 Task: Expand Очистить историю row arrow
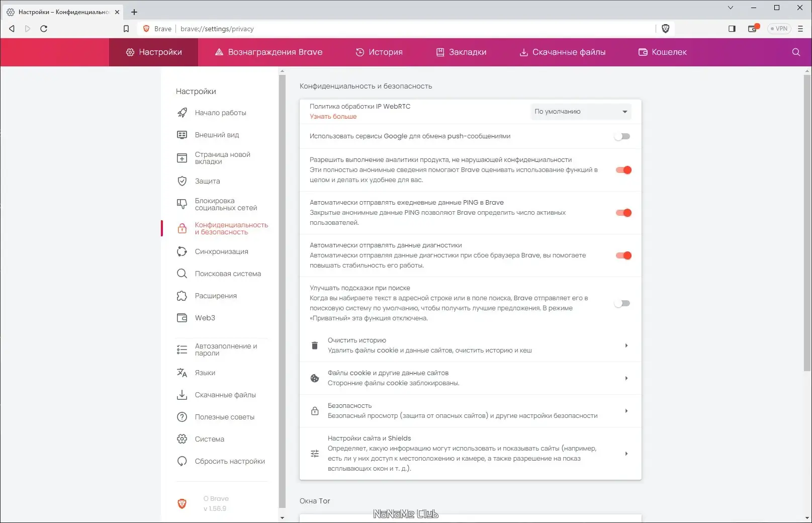626,345
